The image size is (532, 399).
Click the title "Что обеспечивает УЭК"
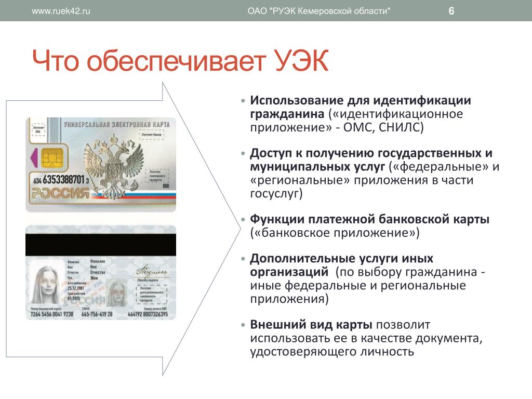click(180, 61)
